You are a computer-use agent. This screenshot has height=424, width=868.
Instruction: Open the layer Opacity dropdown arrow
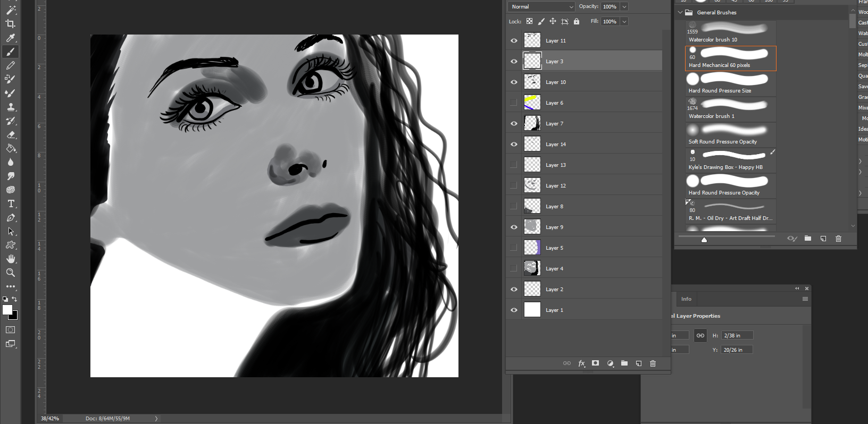624,7
